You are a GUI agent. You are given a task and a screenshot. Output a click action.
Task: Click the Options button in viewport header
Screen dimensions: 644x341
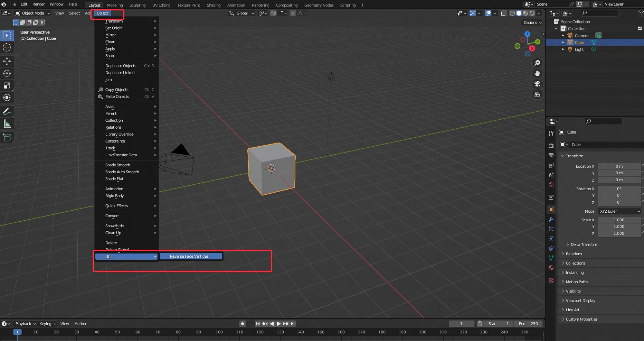[x=532, y=22]
